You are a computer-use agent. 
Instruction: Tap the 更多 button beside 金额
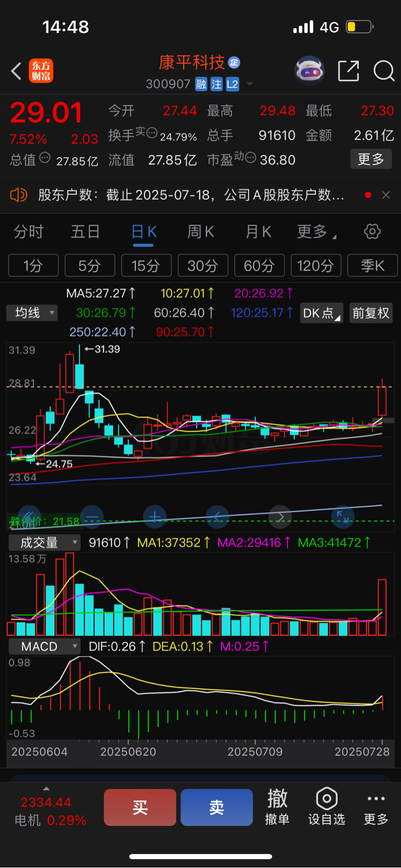pos(371,159)
